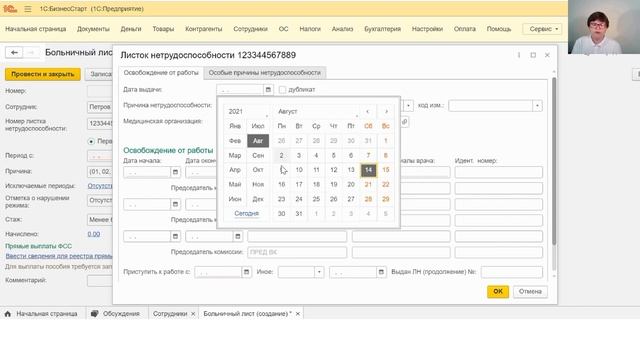Image resolution: width=640 pixels, height=360 pixels.
Task: Pick Дек in the month list
Action: coord(258,199)
